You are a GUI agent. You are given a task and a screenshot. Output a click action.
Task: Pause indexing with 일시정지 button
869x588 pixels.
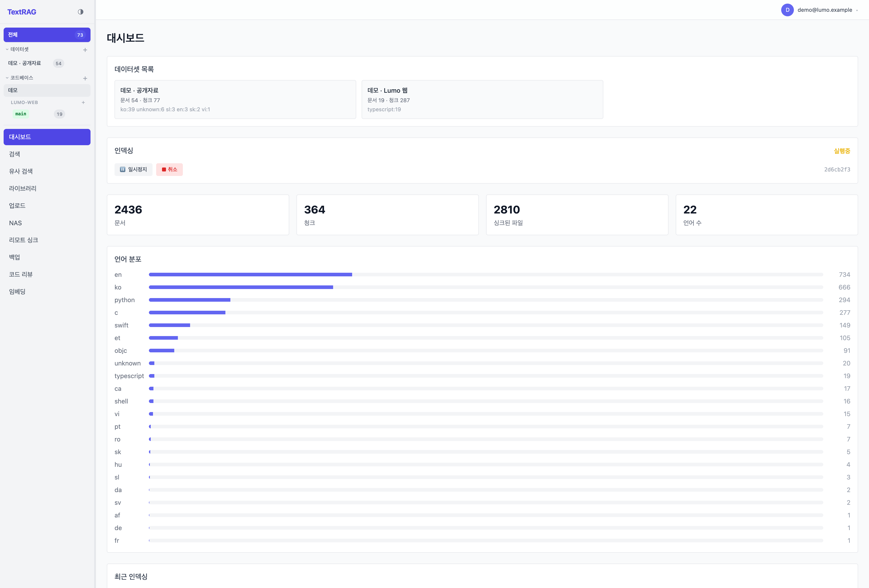[x=134, y=170]
